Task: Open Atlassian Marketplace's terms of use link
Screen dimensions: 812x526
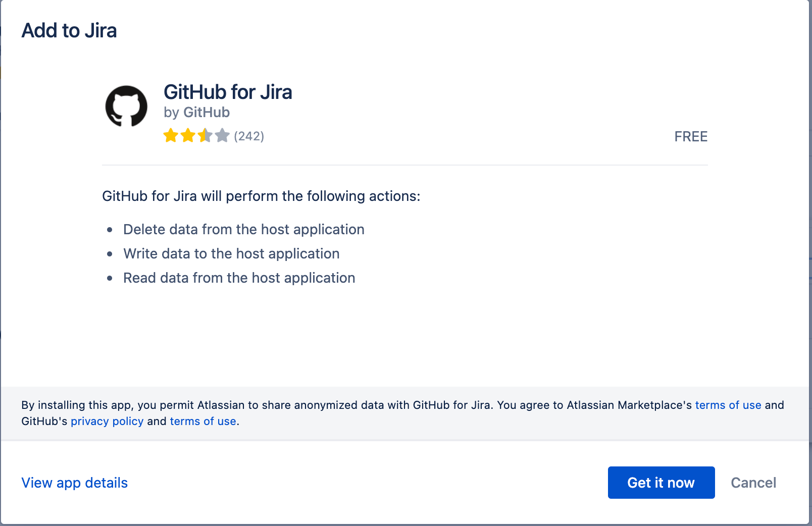Action: (729, 405)
